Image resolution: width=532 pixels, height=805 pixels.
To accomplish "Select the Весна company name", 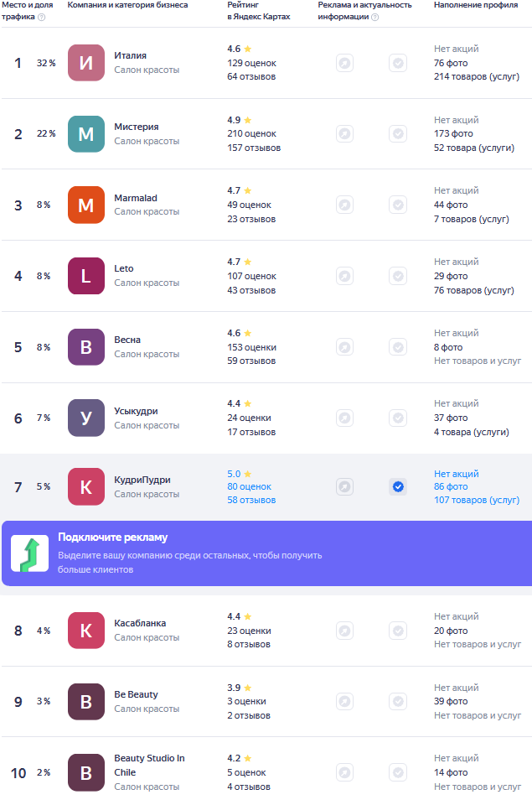I will [x=127, y=340].
